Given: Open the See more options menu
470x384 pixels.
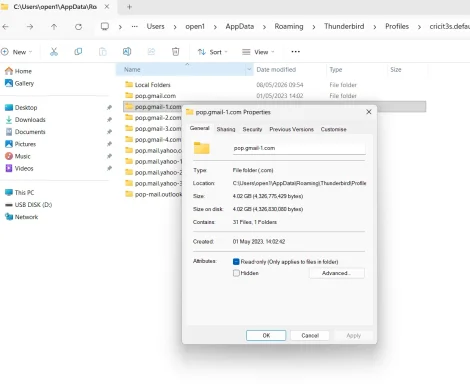Looking at the screenshot, I should (296, 52).
